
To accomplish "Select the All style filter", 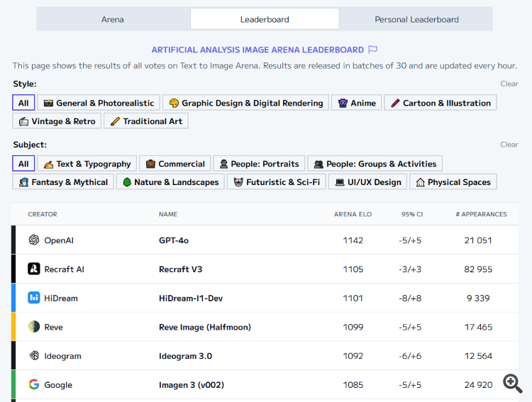I will pos(23,103).
